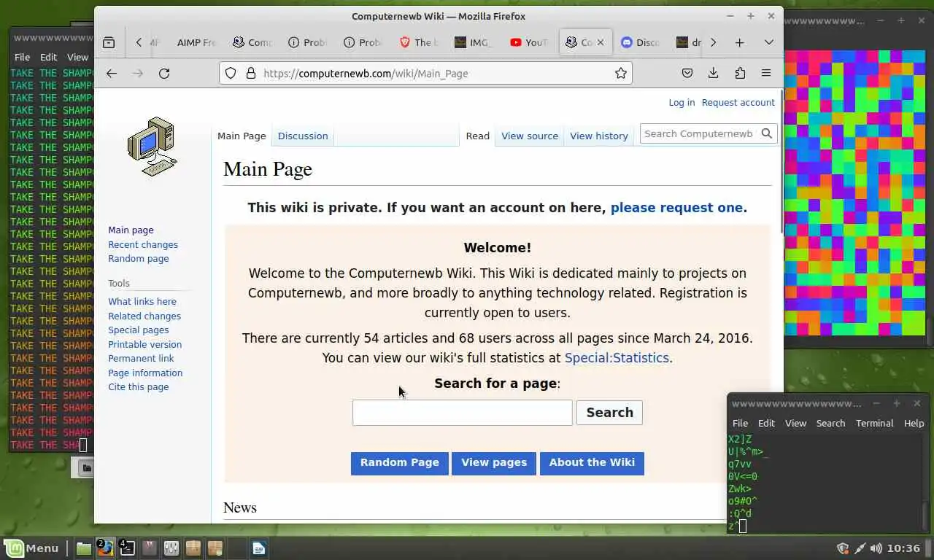This screenshot has height=560, width=934.
Task: Switch to the AIMP Fre browser tab
Action: pos(196,42)
